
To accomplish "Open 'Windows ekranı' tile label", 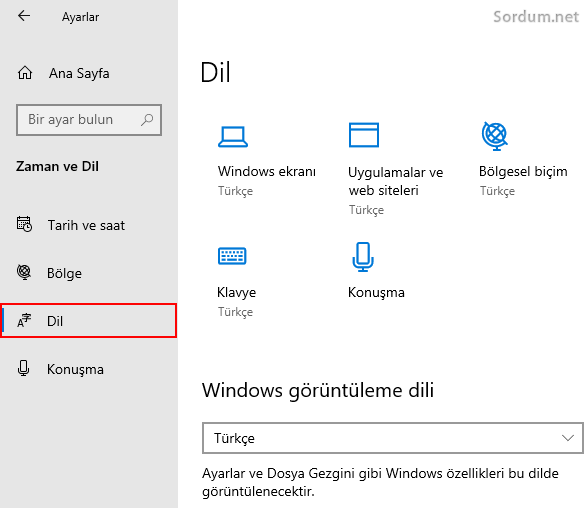I will click(267, 171).
